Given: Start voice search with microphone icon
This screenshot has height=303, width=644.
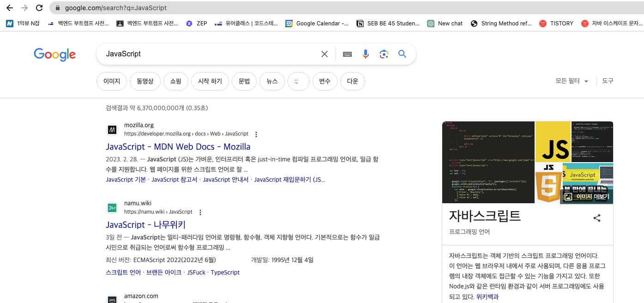Looking at the screenshot, I should 366,54.
